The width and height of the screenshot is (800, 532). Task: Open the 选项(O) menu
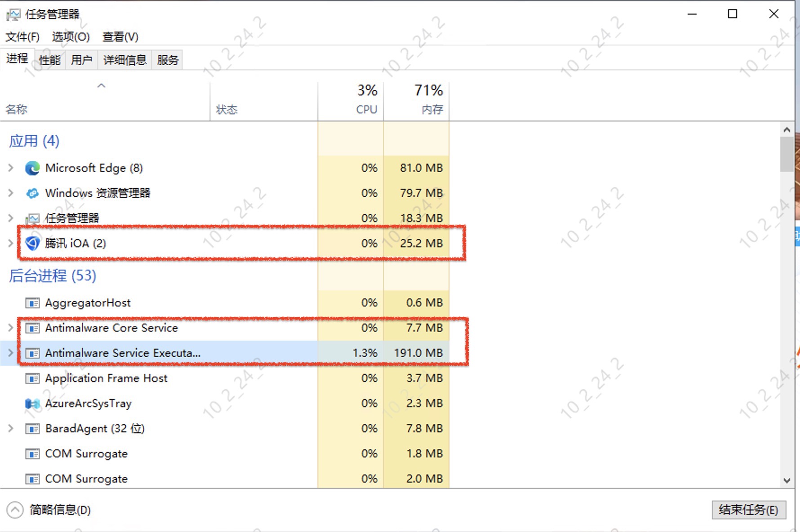(x=71, y=37)
